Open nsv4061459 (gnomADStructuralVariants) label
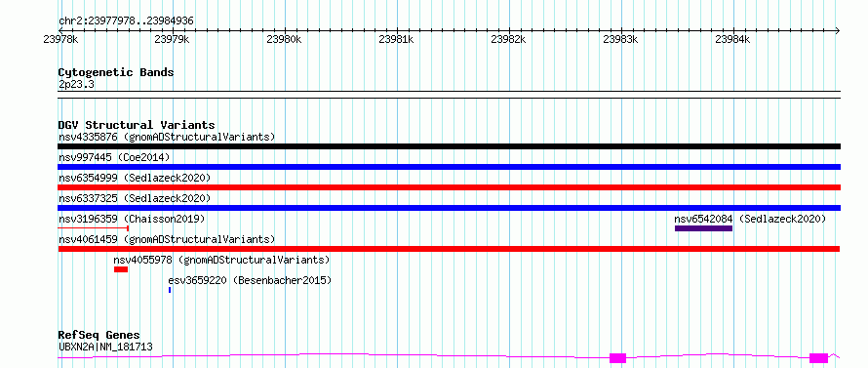The width and height of the screenshot is (868, 368). click(167, 239)
